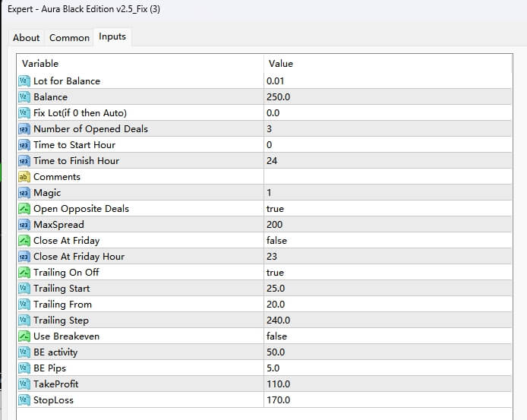Click the Magic integer type icon
The image size is (527, 420).
coord(24,193)
